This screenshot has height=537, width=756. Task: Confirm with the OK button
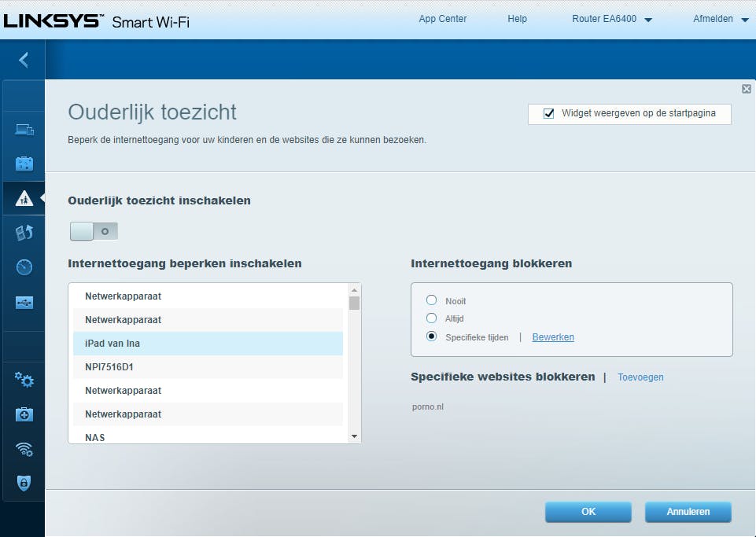tap(588, 512)
